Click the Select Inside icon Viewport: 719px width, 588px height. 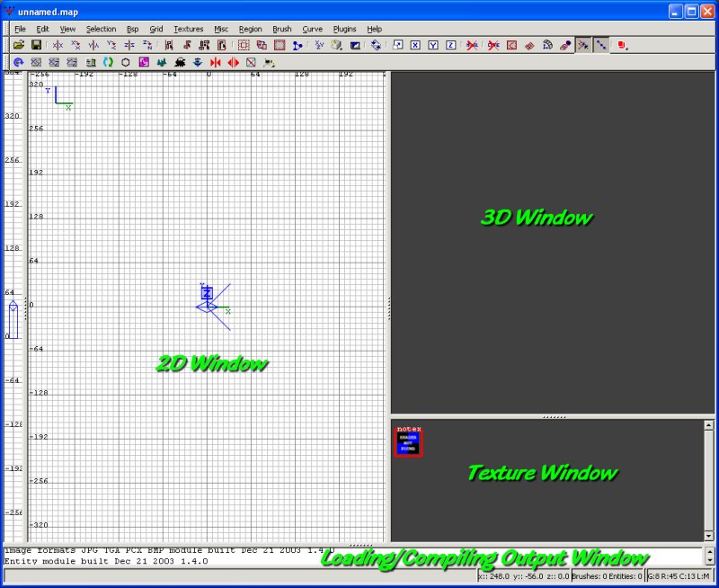pyautogui.click(x=222, y=45)
